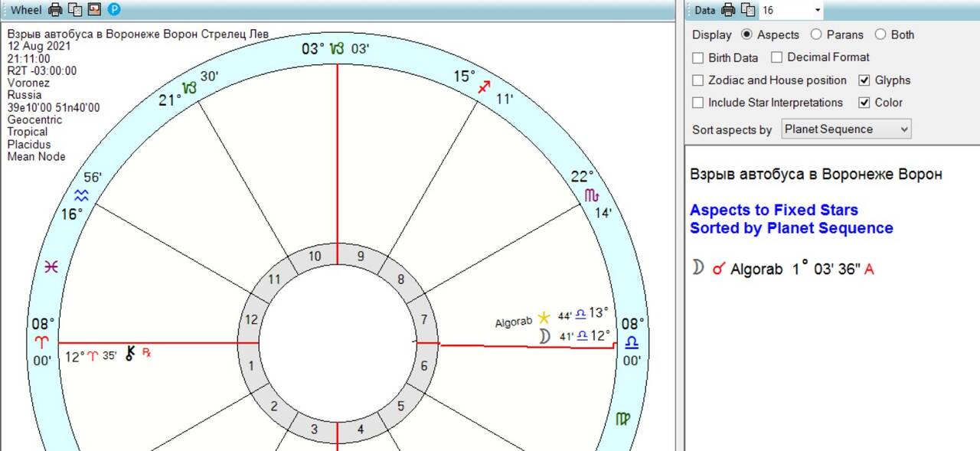This screenshot has height=451, width=980.
Task: Print the Data panel via printer icon
Action: [x=728, y=10]
